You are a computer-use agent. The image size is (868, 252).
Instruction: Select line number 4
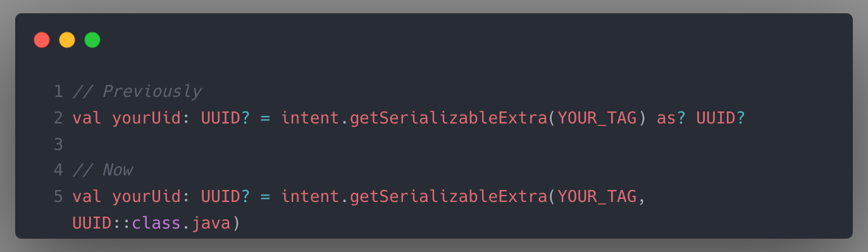click(58, 170)
